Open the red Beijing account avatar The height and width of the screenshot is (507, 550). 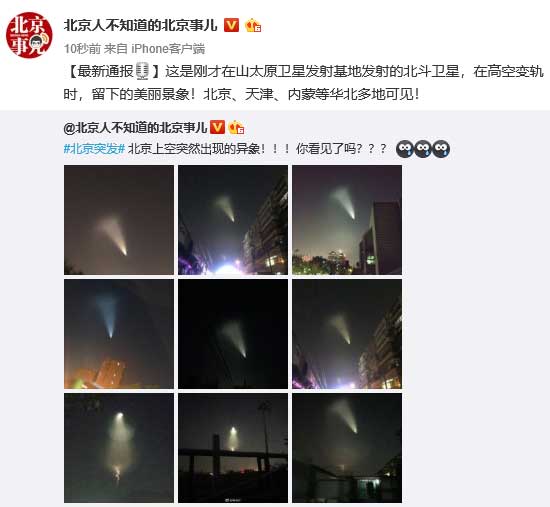[29, 35]
